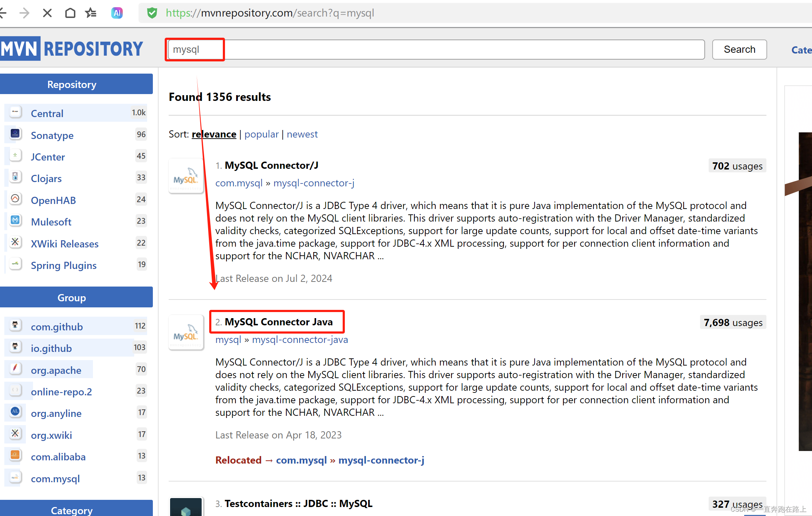Click the green security shield icon

click(x=152, y=13)
